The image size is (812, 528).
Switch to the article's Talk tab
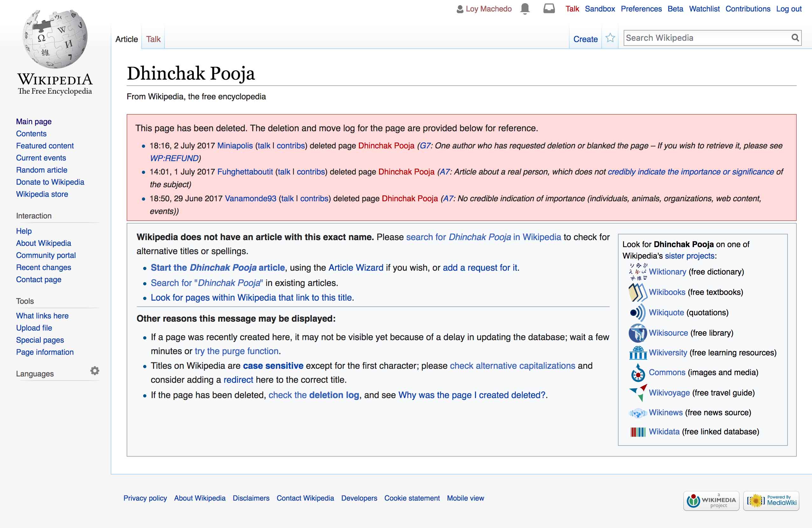point(153,39)
